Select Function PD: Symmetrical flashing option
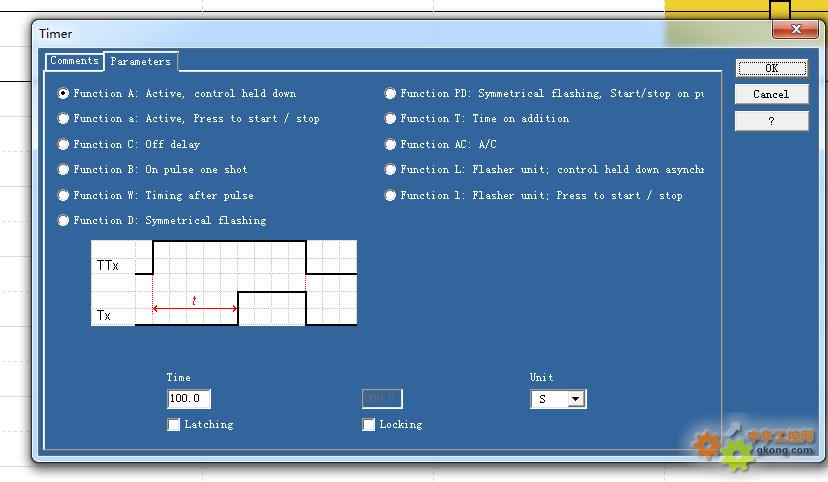Image resolution: width=828 pixels, height=482 pixels. pos(391,93)
